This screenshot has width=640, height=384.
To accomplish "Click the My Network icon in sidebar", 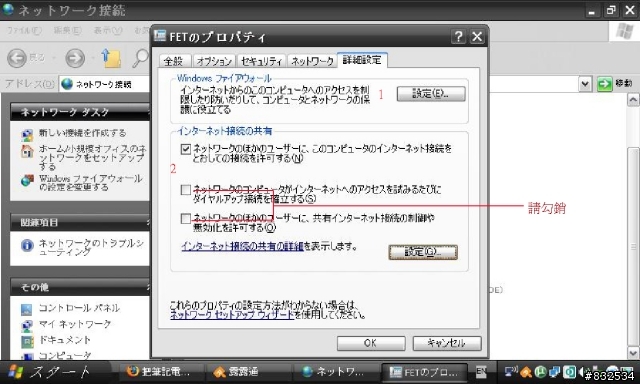I will (27, 325).
